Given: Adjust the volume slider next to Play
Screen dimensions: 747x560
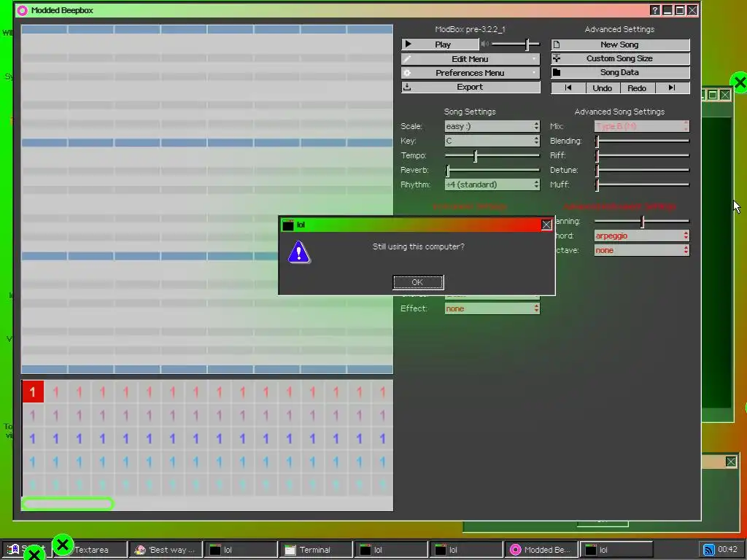Looking at the screenshot, I should [x=516, y=44].
